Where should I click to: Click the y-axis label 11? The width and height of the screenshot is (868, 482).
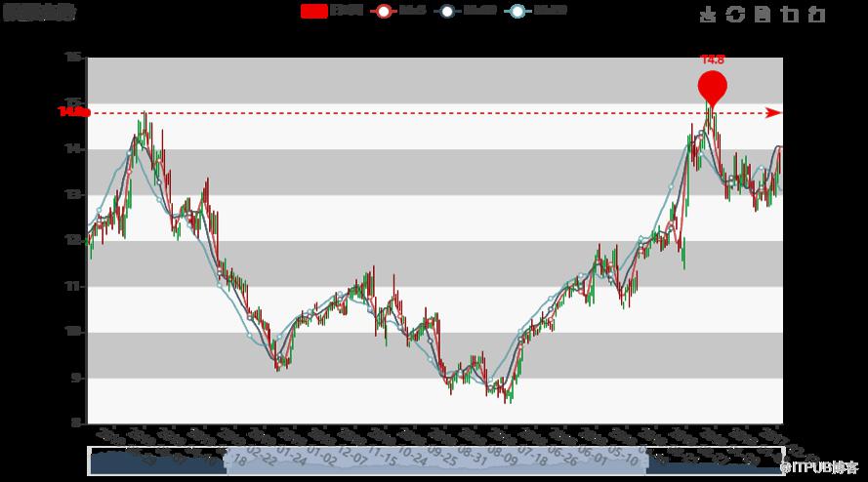click(73, 286)
